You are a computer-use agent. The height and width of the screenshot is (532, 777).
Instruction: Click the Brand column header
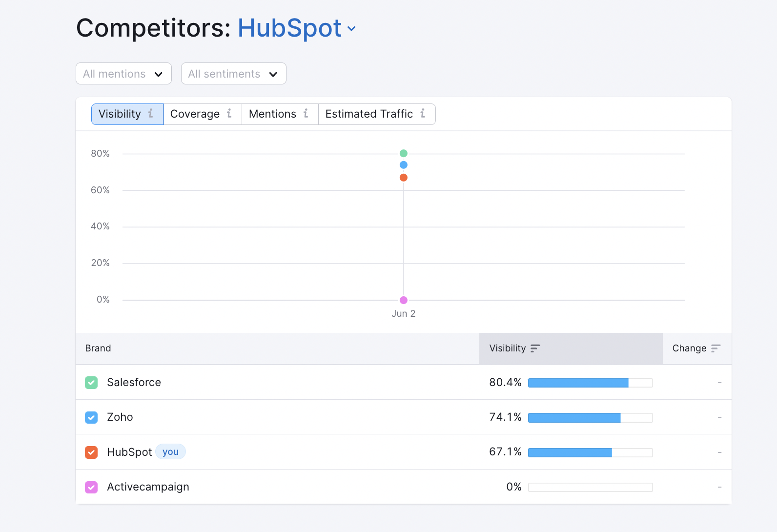coord(98,348)
